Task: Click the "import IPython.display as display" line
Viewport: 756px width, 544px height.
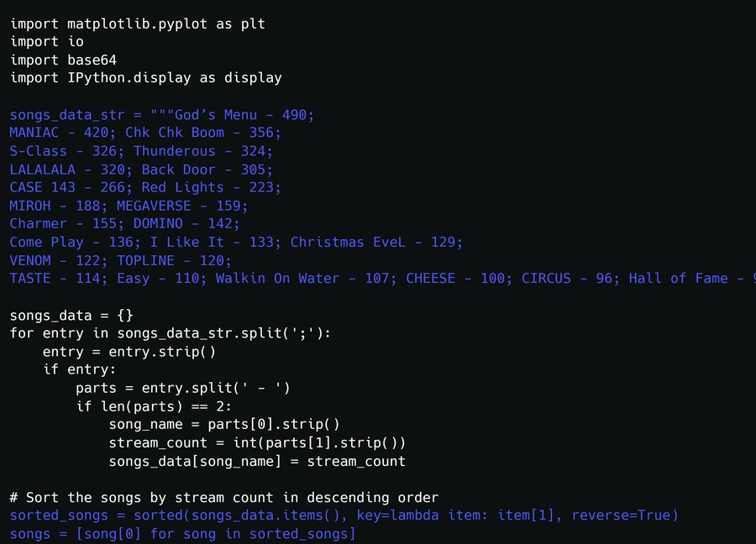Action: point(145,78)
